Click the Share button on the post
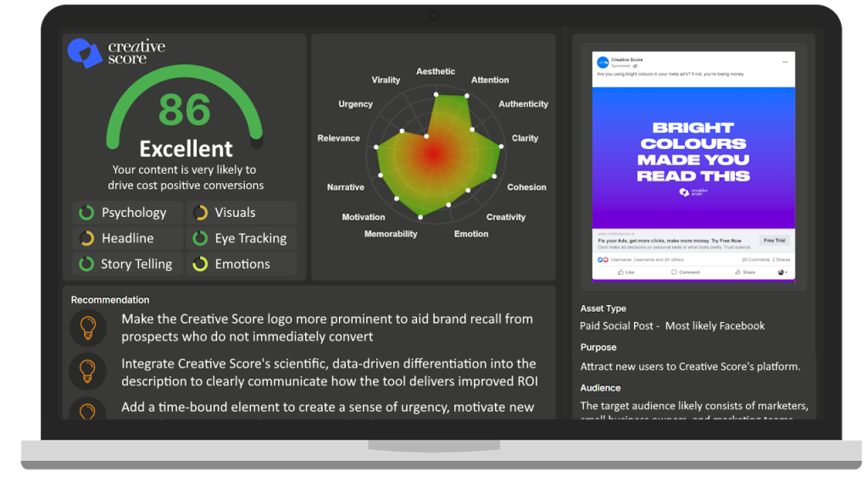The height and width of the screenshot is (488, 868). tap(744, 272)
